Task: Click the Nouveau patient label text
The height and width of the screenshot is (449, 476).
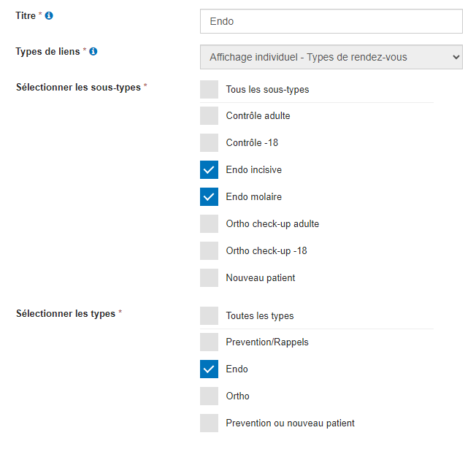Action: point(260,278)
